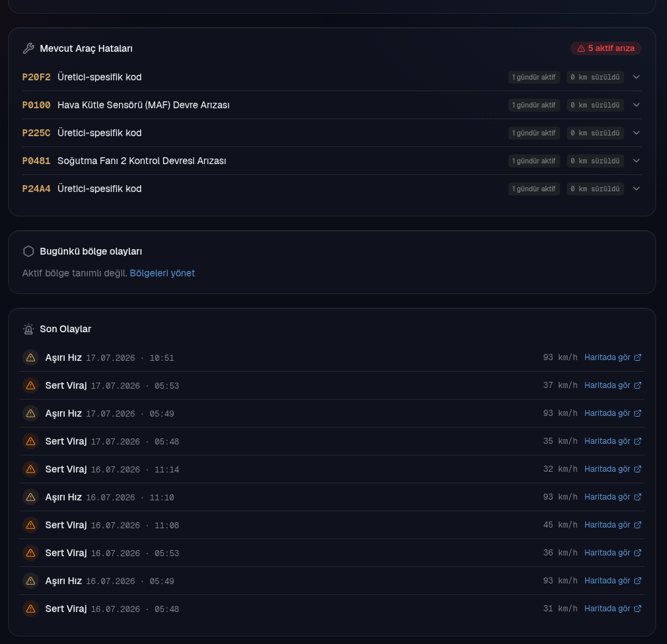The height and width of the screenshot is (644, 667).
Task: Click the Bugünkü bölge olayları heading
Action: (91, 251)
